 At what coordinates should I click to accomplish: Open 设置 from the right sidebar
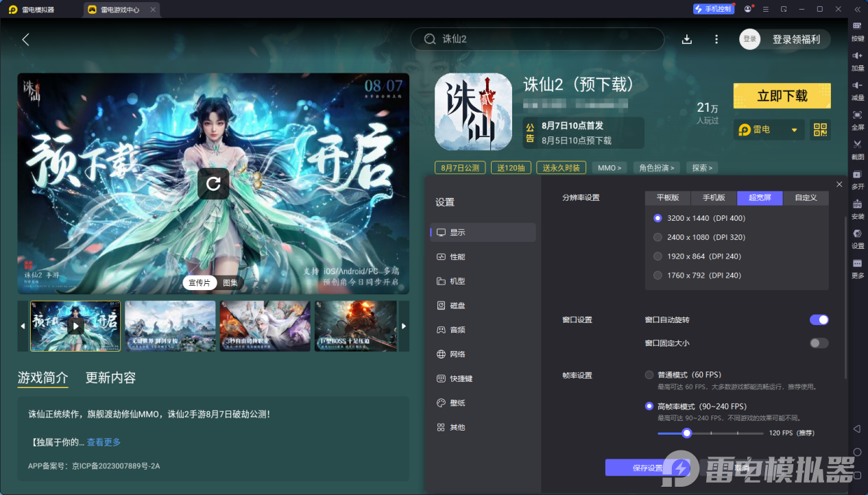(x=858, y=238)
